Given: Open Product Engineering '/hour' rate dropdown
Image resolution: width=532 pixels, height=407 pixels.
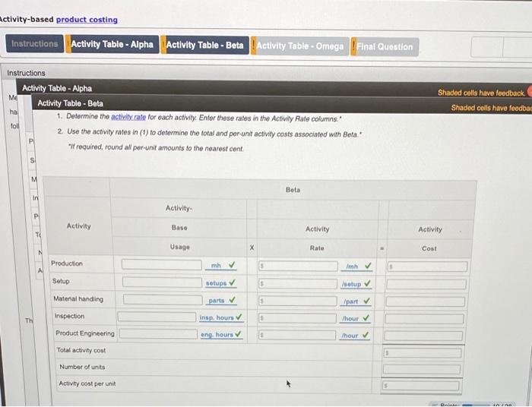Looking at the screenshot, I should tap(350, 336).
